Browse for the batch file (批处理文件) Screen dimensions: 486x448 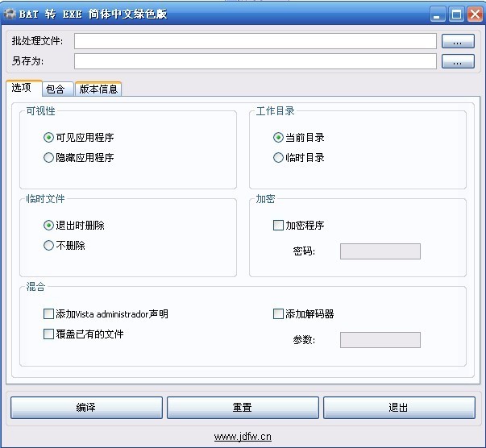(x=458, y=41)
